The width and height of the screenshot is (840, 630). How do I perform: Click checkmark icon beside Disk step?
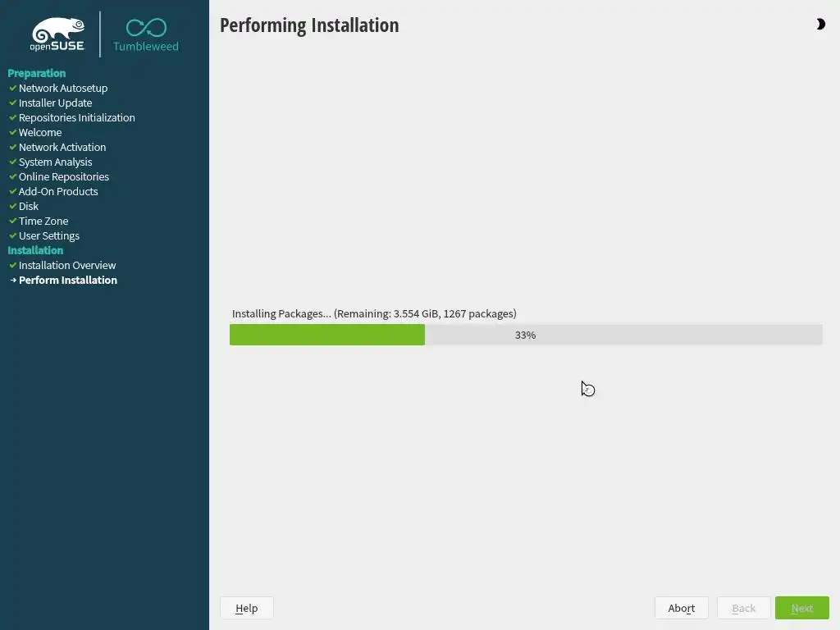click(13, 206)
